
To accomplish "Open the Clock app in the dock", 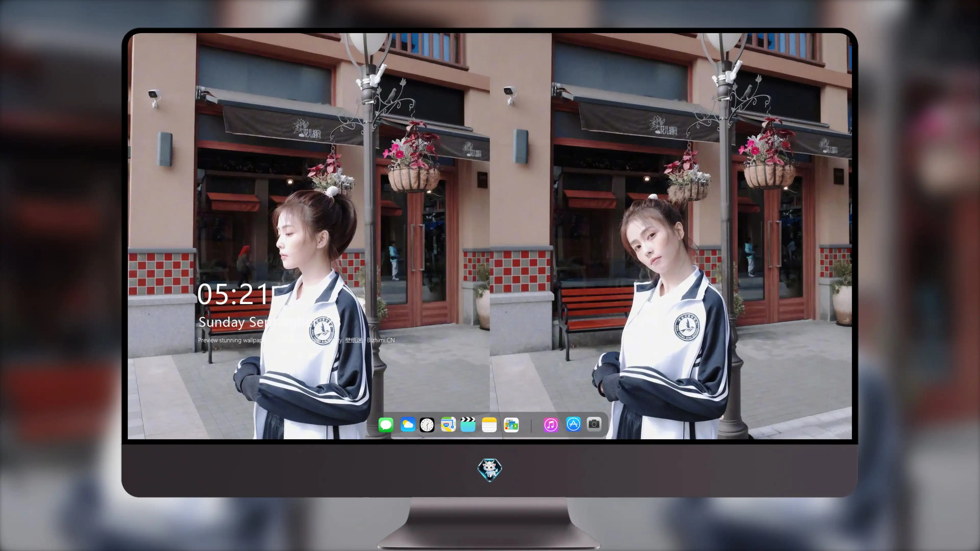I will (x=427, y=425).
